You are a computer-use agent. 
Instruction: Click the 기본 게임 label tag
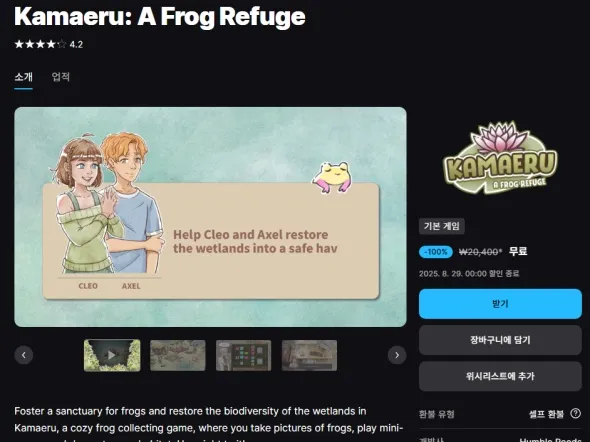point(442,226)
